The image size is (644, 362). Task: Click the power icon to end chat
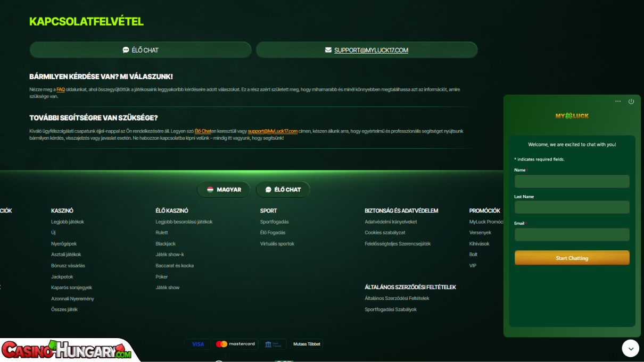click(x=631, y=102)
